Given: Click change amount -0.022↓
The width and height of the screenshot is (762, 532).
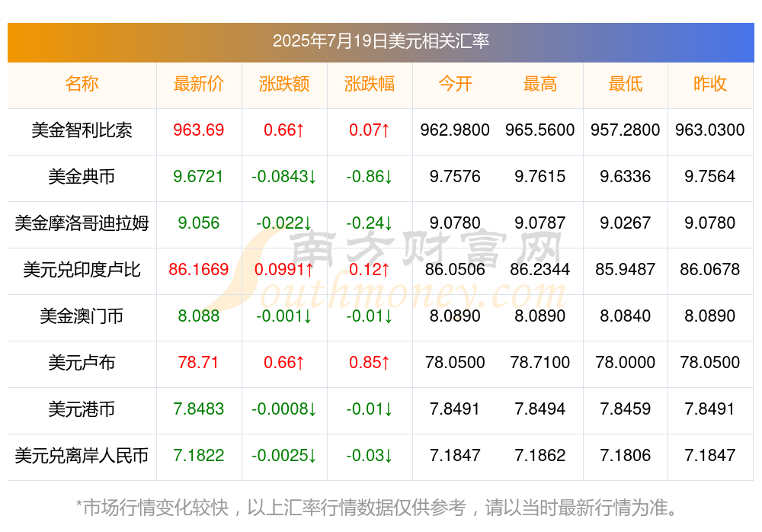Looking at the screenshot, I should (283, 223).
